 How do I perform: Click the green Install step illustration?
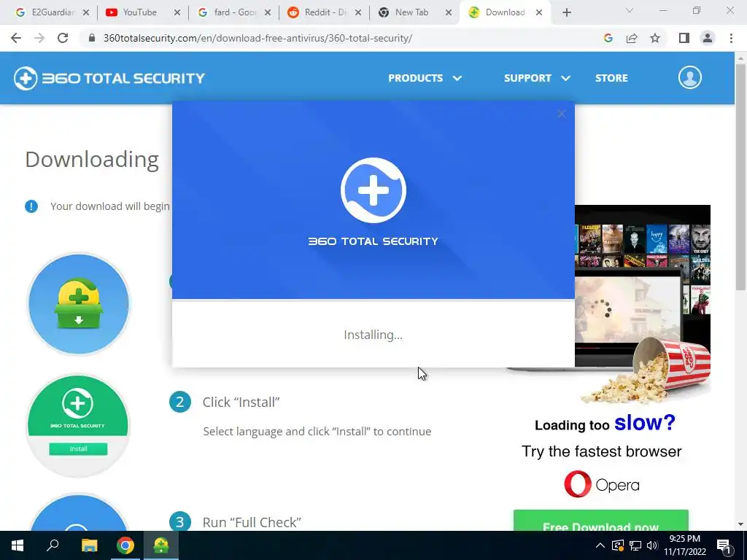pos(78,425)
